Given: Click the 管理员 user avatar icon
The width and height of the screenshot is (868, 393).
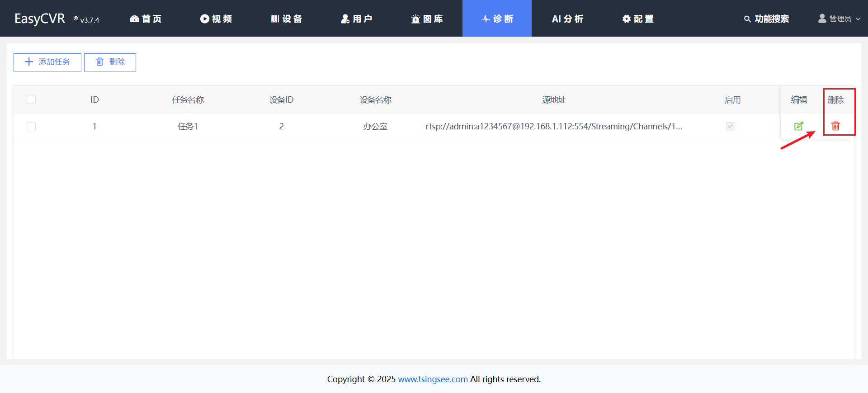Looking at the screenshot, I should pos(822,19).
